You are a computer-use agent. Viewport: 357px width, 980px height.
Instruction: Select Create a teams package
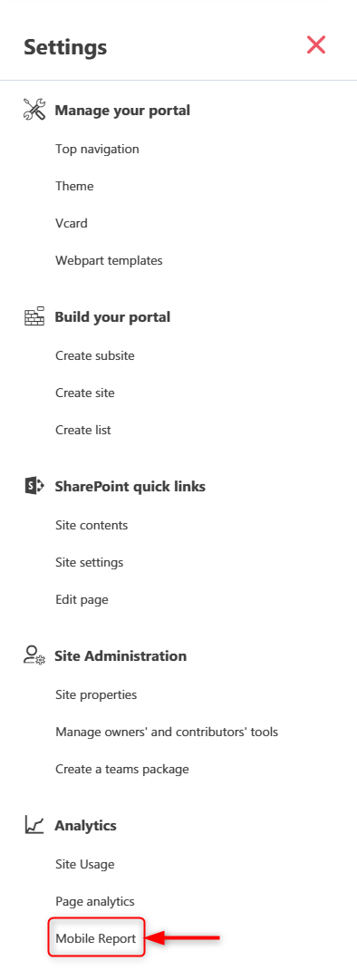tap(122, 769)
